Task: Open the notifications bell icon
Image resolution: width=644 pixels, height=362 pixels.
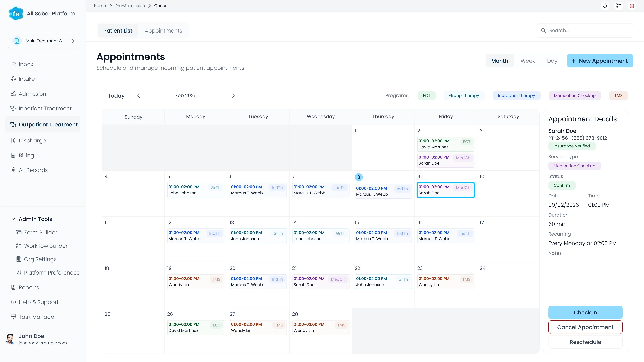Action: click(605, 6)
